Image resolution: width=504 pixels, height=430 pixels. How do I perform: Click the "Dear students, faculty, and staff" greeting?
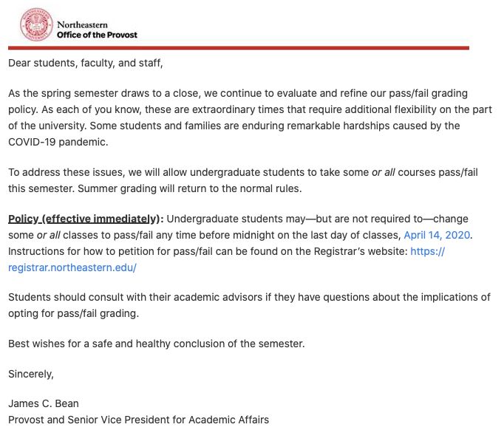coord(85,63)
